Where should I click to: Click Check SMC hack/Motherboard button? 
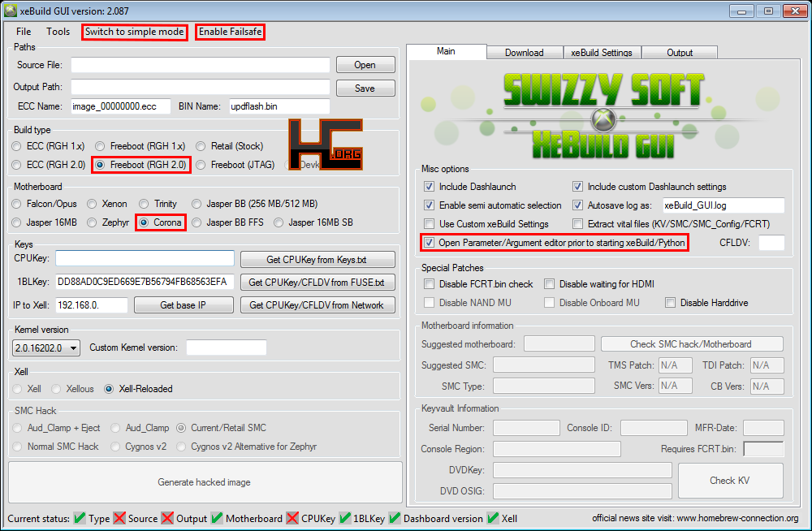(x=691, y=344)
